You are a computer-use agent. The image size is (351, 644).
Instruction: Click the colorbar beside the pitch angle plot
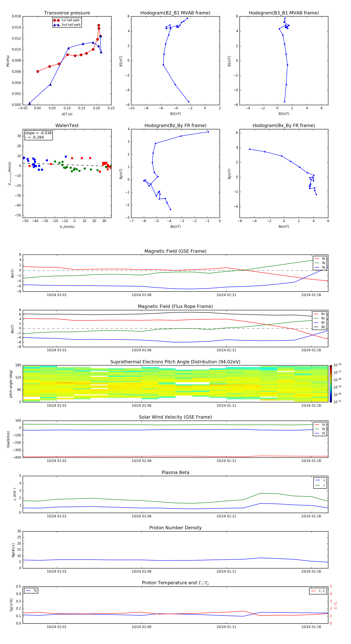[x=331, y=383]
